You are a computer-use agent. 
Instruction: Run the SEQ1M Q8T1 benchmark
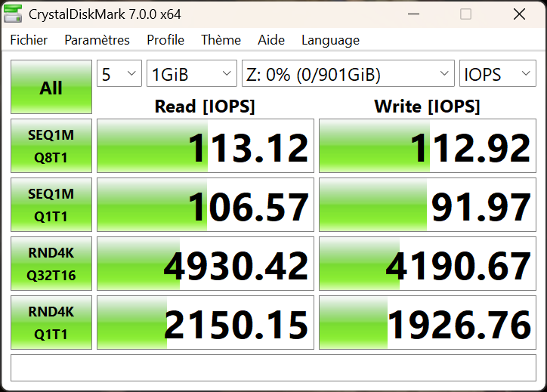51,146
